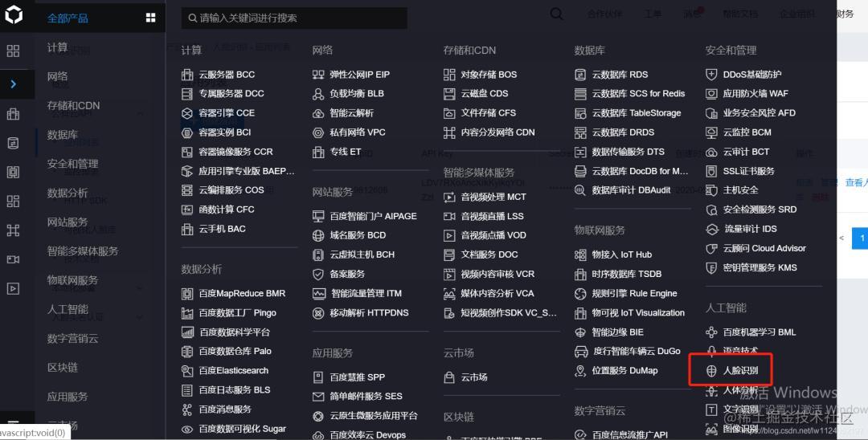Click the magnifier icon in top bar
Viewport: 868px width, 440px height.
[x=556, y=14]
